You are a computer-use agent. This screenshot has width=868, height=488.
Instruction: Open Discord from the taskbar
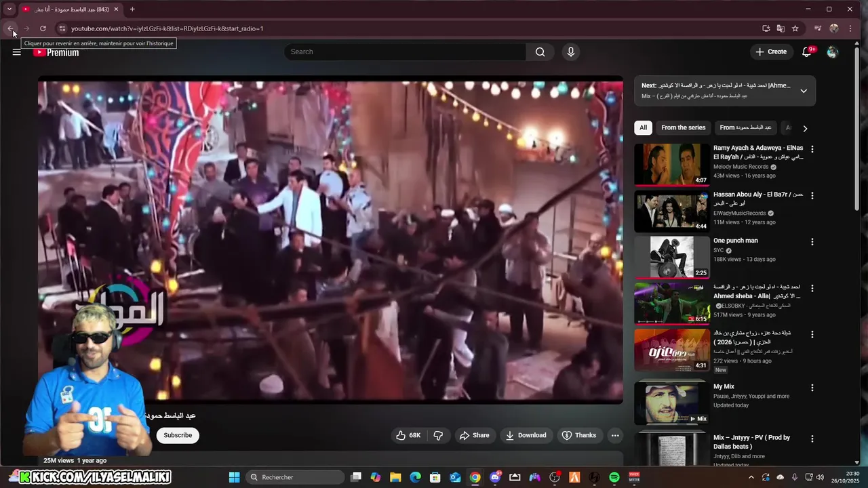click(495, 477)
